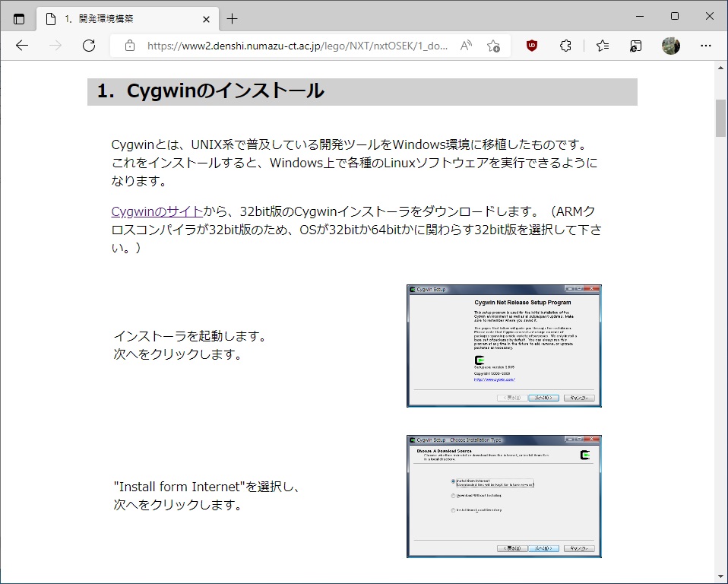Open the tab actions menu icon
Screen dimensions: 728x584
coord(19,19)
